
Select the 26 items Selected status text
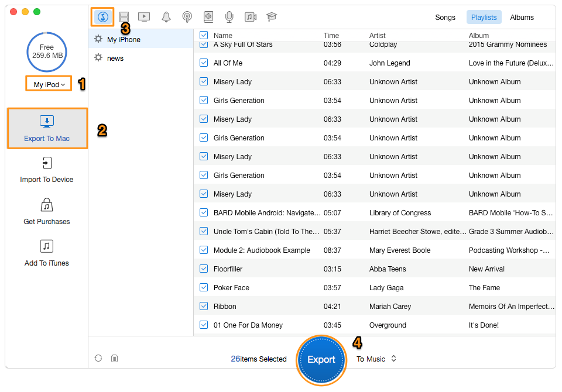(x=259, y=359)
